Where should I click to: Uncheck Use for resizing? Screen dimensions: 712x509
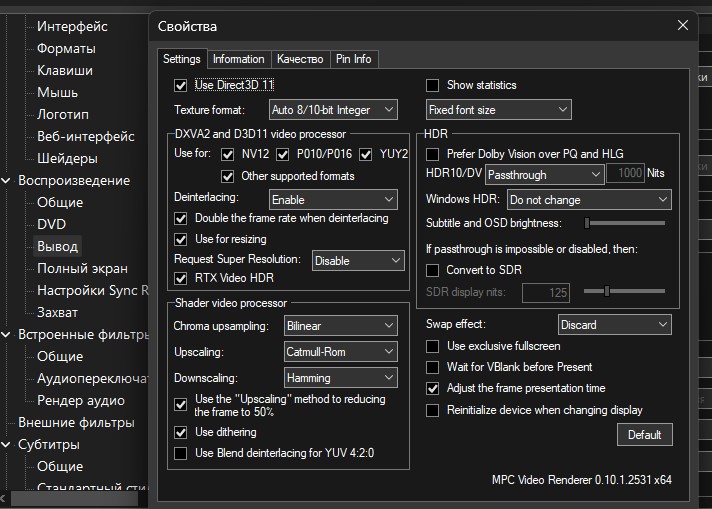pyautogui.click(x=181, y=239)
